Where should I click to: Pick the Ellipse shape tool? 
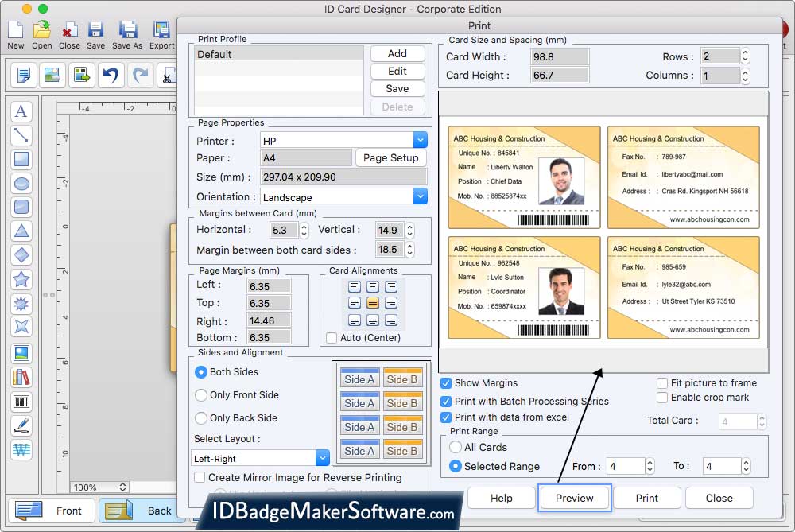21,184
